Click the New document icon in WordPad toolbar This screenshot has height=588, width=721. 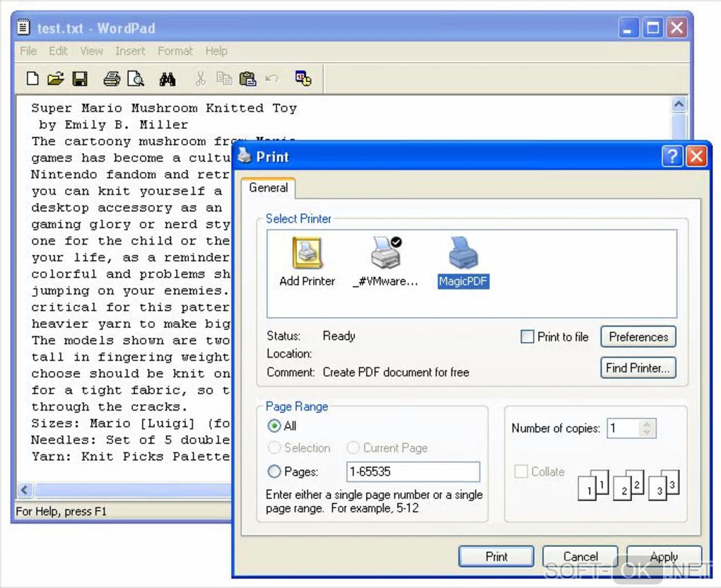(x=33, y=78)
